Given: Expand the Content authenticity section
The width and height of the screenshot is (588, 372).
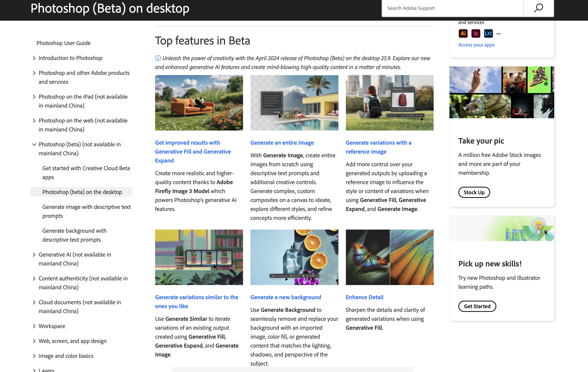Looking at the screenshot, I should pos(34,279).
